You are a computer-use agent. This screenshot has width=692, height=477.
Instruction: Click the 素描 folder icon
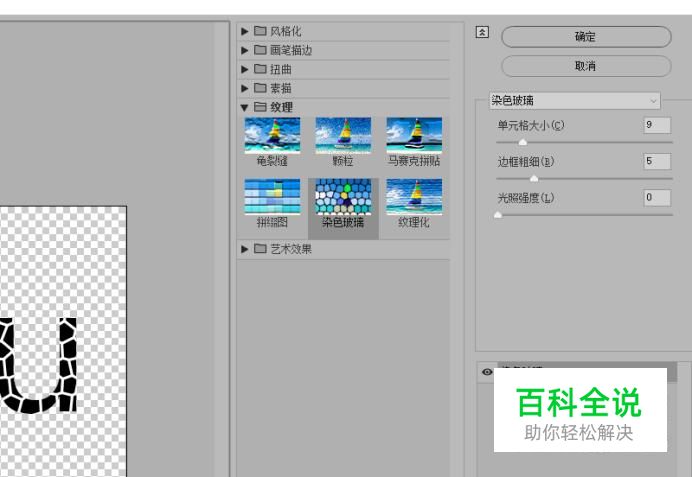[x=260, y=88]
